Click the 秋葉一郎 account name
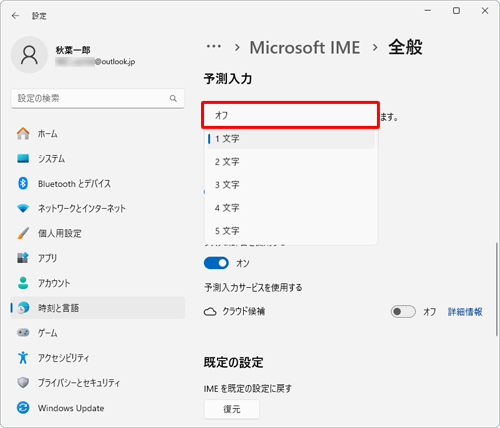 coord(73,50)
